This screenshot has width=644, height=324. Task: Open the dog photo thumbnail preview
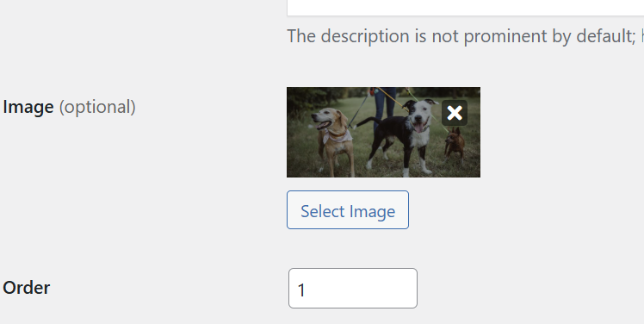point(383,132)
